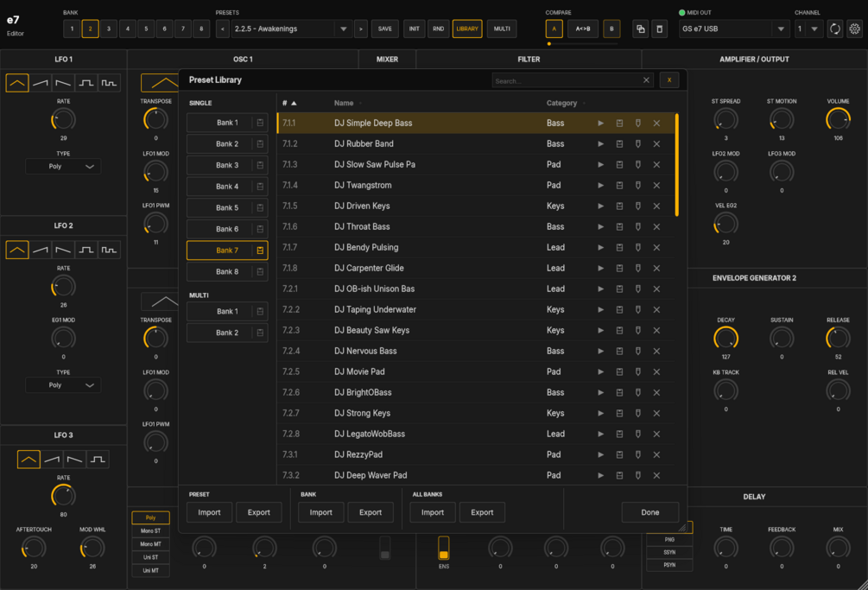Switch to bank 4 in the top bar
The height and width of the screenshot is (590, 868).
tap(127, 29)
